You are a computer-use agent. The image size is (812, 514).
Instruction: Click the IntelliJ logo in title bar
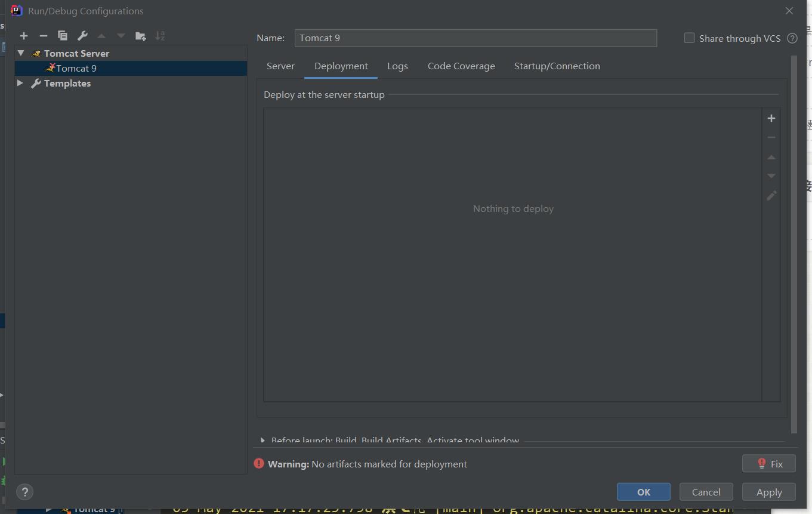pos(16,11)
